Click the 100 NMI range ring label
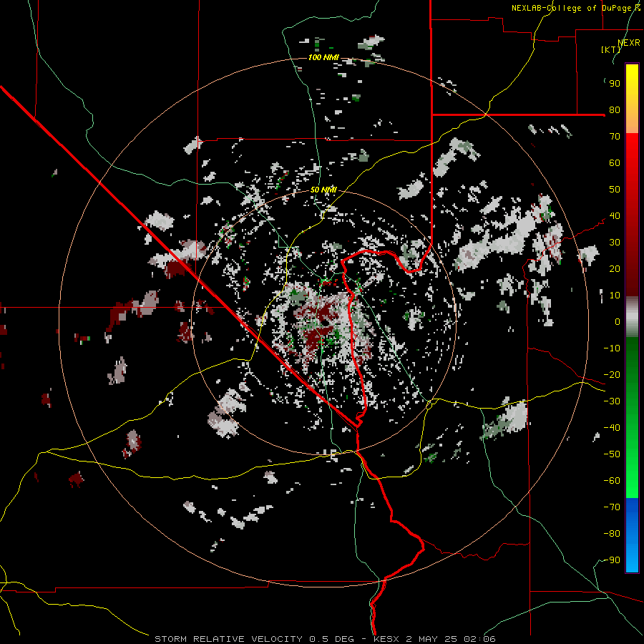 tap(323, 57)
